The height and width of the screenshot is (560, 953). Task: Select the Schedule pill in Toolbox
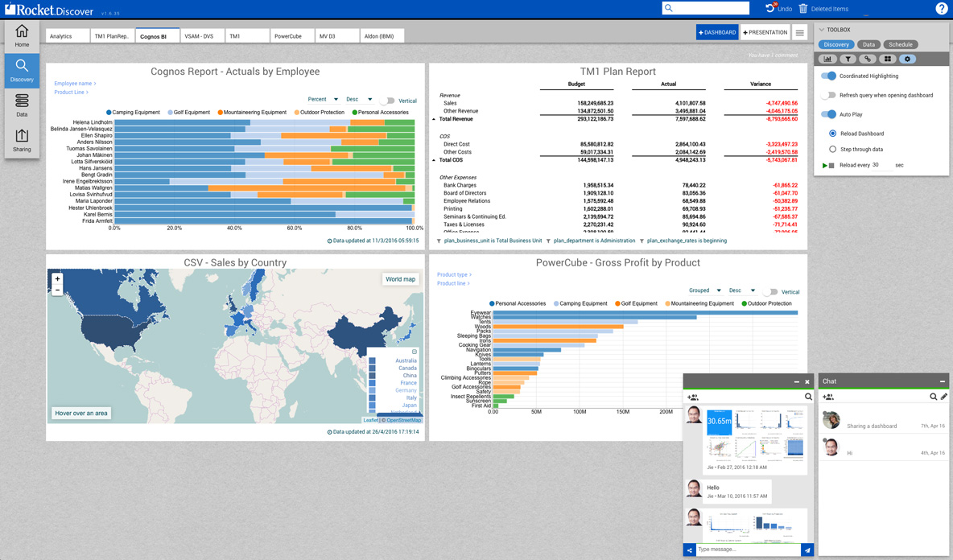[x=900, y=44]
